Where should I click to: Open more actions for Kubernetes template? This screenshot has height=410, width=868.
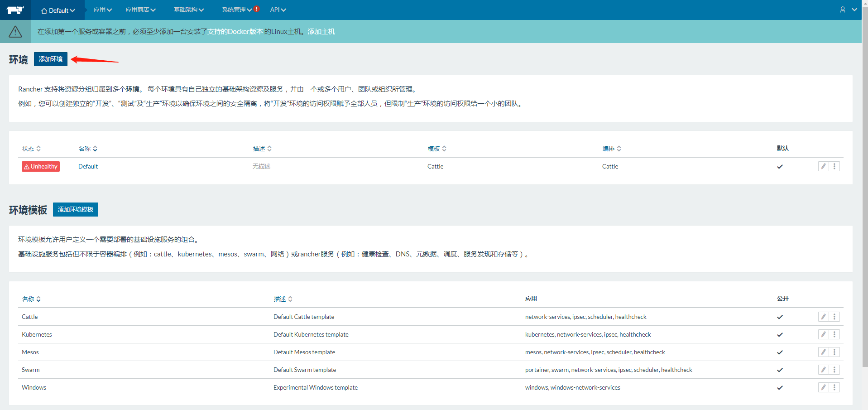click(834, 334)
